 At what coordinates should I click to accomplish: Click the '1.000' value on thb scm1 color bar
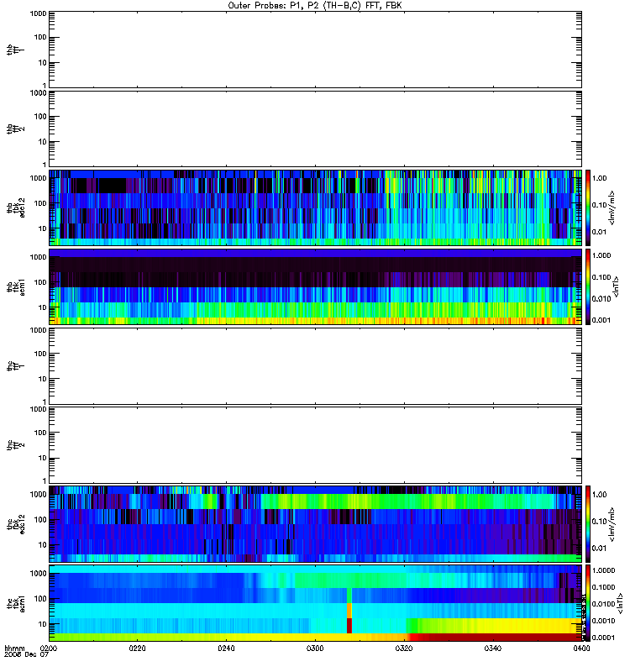click(x=601, y=255)
